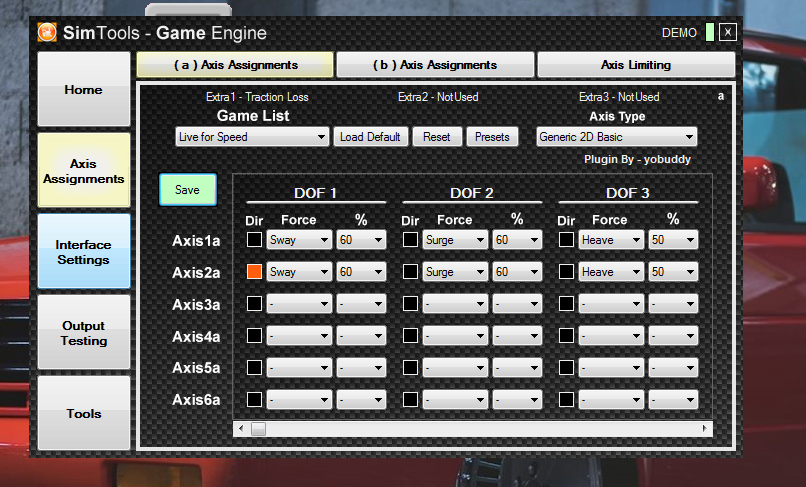Click the DOF 3 column header

click(x=628, y=193)
